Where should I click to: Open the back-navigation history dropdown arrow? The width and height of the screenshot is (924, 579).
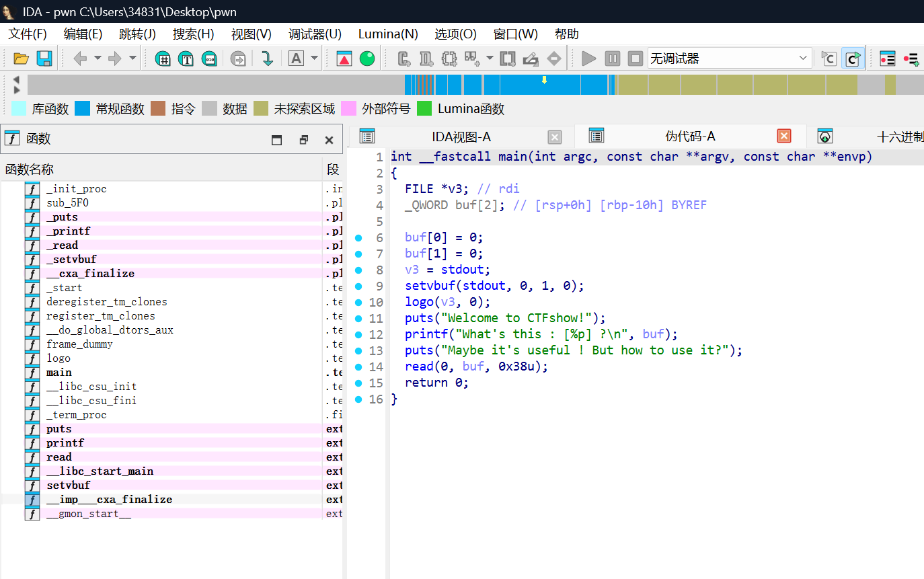coord(98,59)
